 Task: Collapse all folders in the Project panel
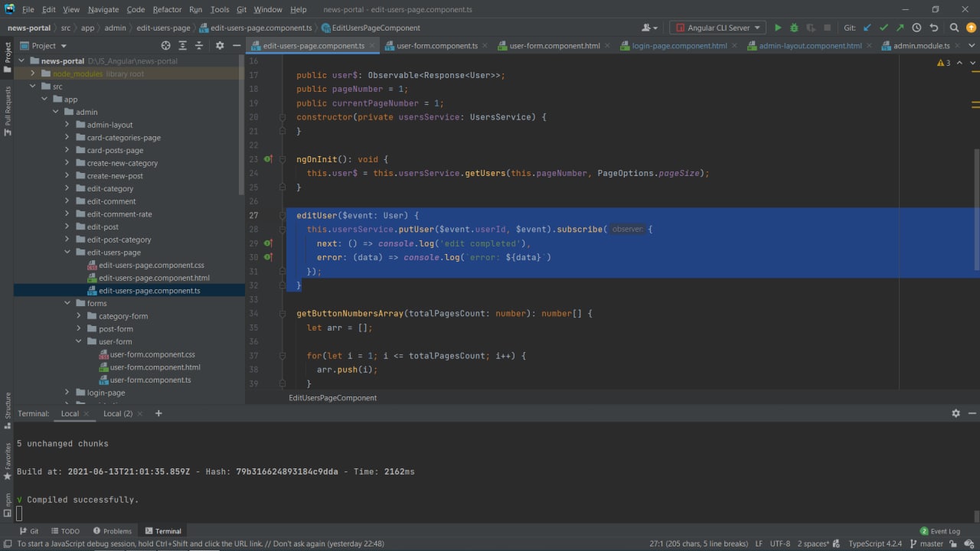[199, 46]
